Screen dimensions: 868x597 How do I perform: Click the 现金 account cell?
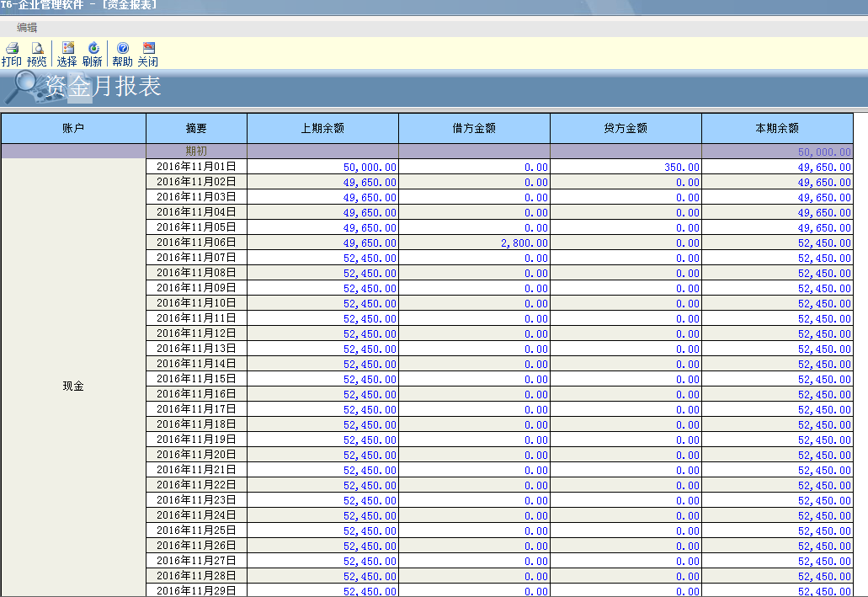(73, 386)
